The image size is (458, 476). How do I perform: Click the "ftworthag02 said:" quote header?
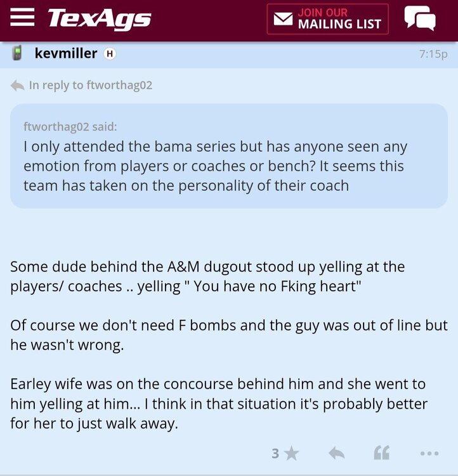point(70,126)
